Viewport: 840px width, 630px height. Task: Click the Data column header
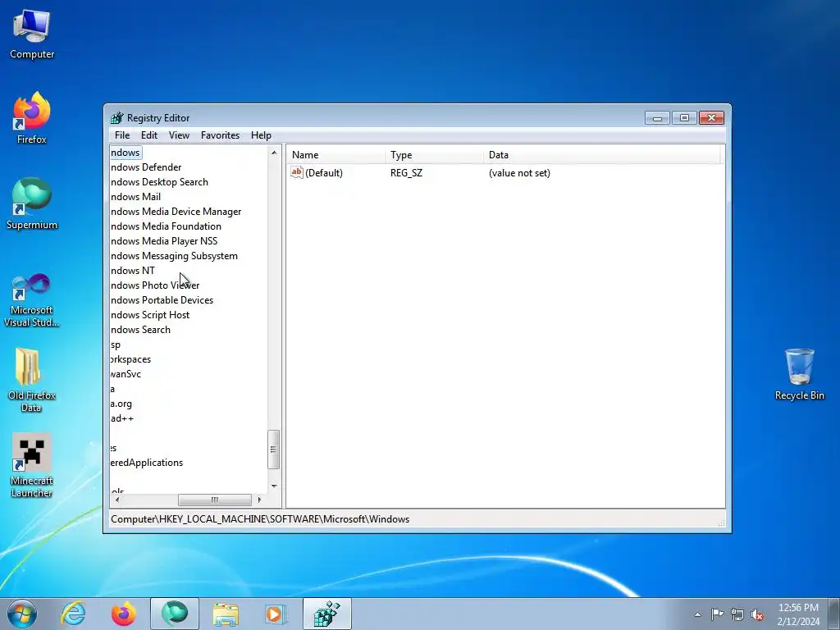click(602, 155)
